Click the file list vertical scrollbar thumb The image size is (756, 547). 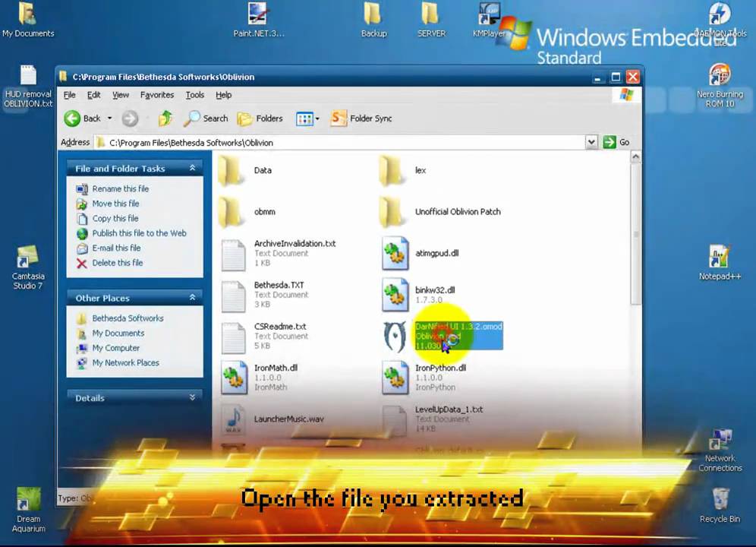(635, 234)
